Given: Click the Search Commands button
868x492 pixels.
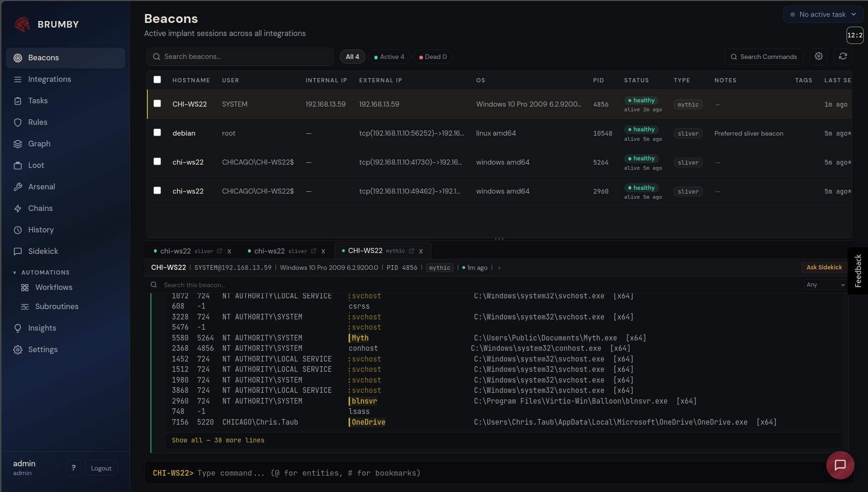Looking at the screenshot, I should [x=764, y=57].
